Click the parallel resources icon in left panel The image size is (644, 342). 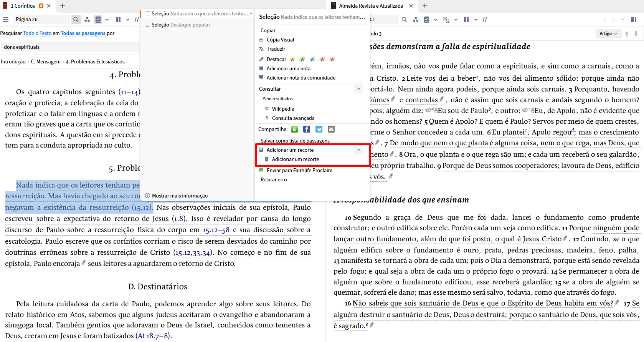tap(137, 20)
